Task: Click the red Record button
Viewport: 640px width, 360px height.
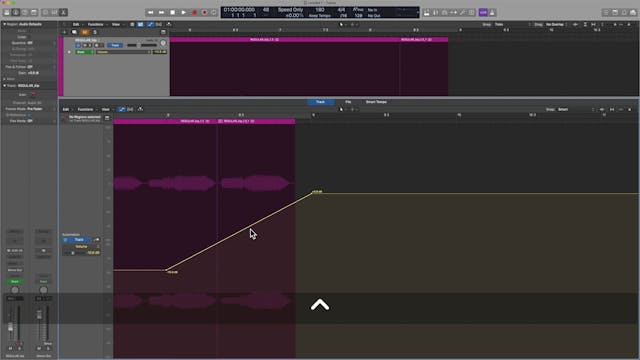Action: point(195,13)
